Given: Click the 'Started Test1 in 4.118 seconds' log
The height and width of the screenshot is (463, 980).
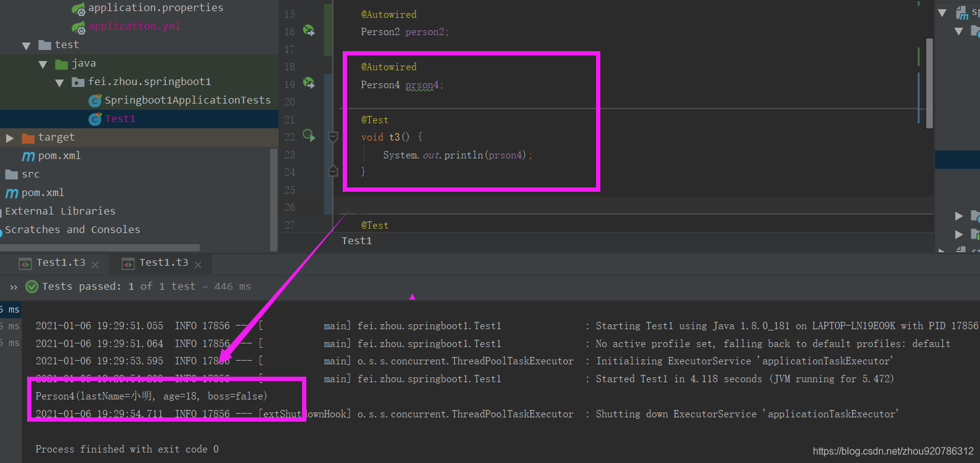Looking at the screenshot, I should pyautogui.click(x=745, y=379).
